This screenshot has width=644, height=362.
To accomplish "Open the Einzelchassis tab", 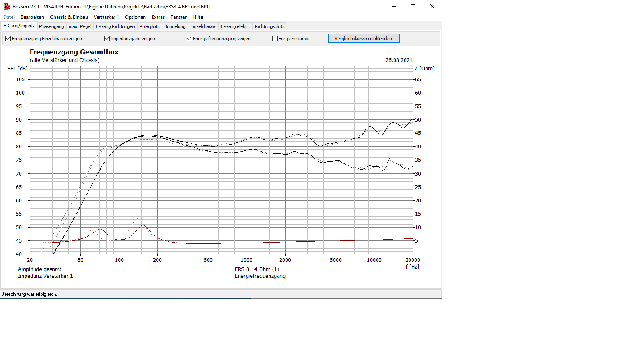I will pyautogui.click(x=203, y=26).
